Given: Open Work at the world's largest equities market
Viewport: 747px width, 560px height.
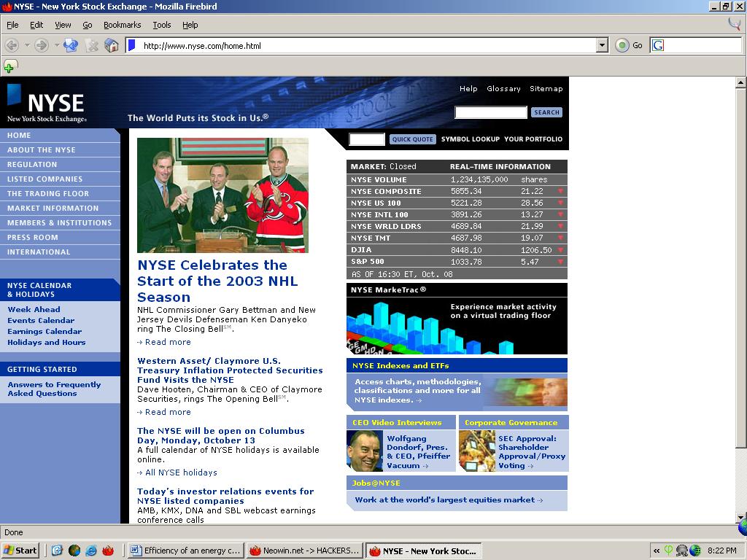Looking at the screenshot, I should tap(449, 500).
